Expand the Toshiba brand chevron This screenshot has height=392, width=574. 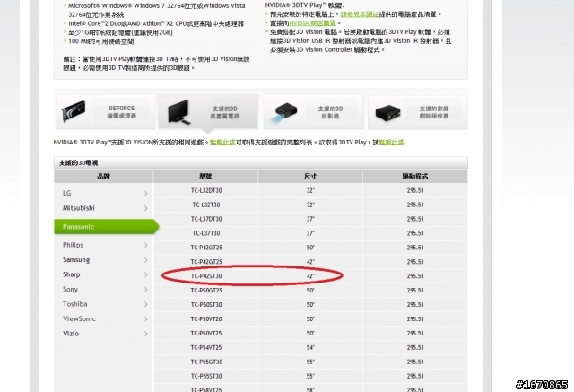coord(145,304)
